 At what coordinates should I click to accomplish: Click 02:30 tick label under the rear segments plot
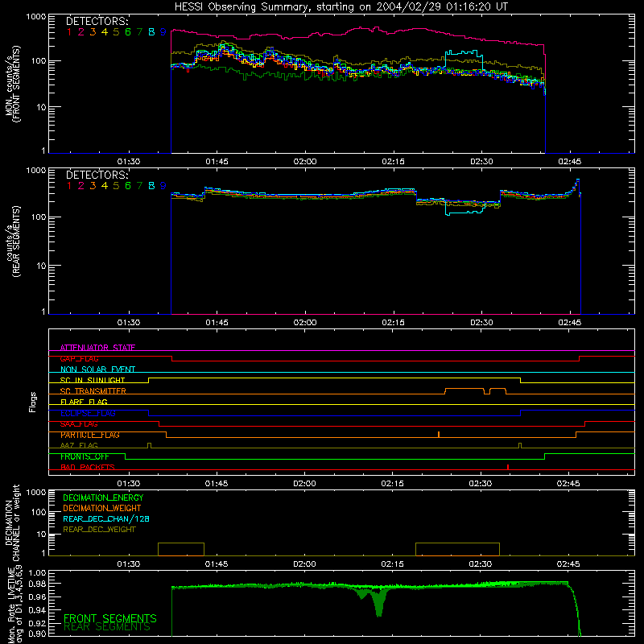481,323
